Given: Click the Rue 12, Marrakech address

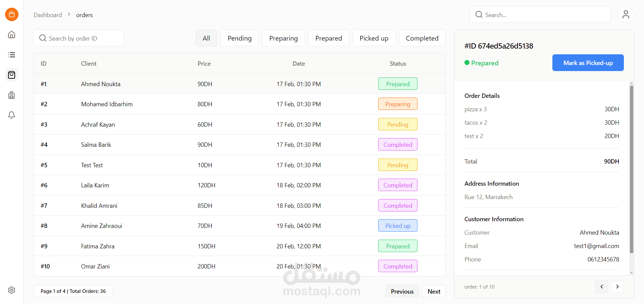Looking at the screenshot, I should tap(488, 197).
